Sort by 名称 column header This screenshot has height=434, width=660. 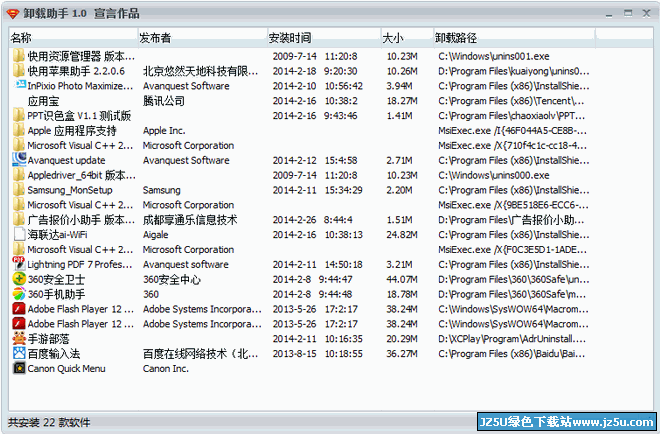pyautogui.click(x=73, y=38)
